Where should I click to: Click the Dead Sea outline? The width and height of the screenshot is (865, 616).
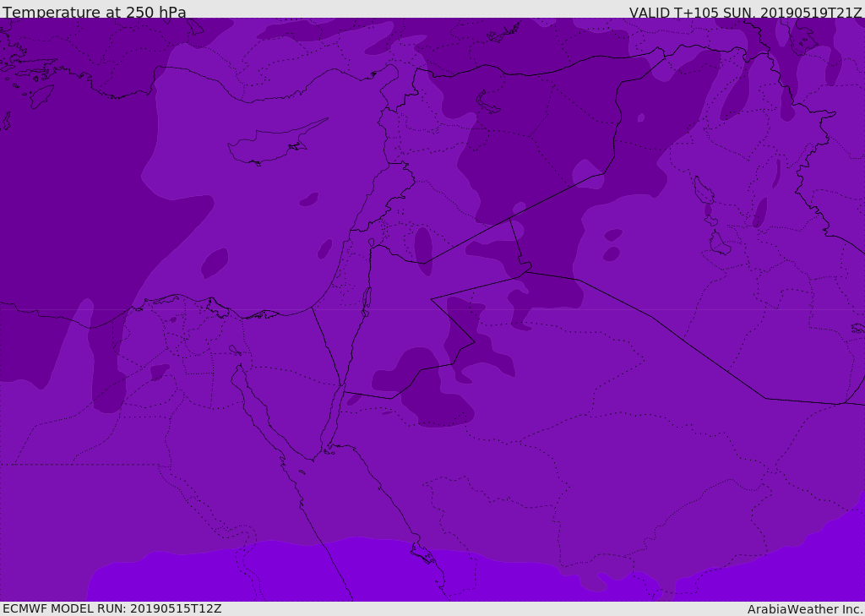tap(367, 300)
